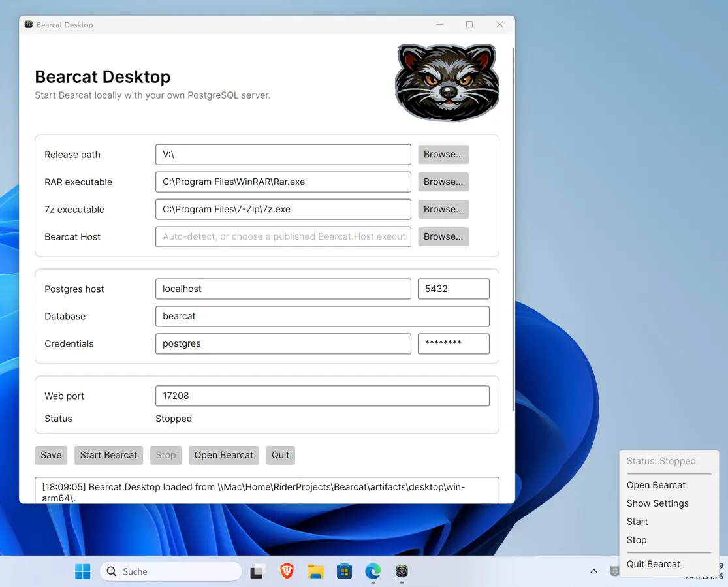Expand hidden system tray icons chevron
The width and height of the screenshot is (728, 587).
click(593, 571)
